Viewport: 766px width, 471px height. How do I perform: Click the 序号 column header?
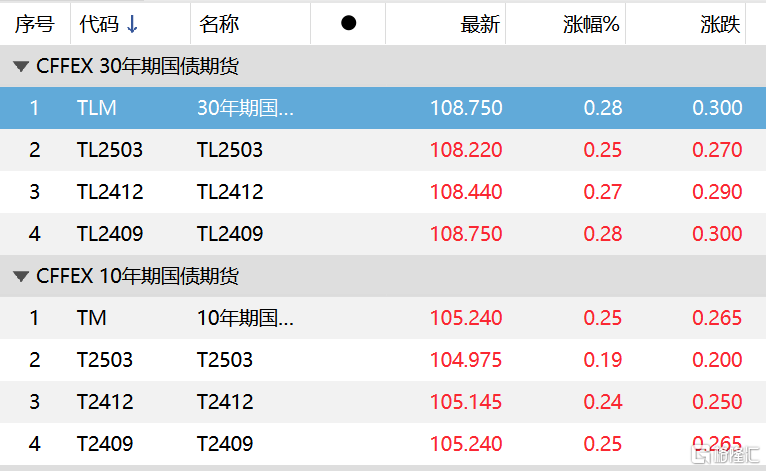34,24
